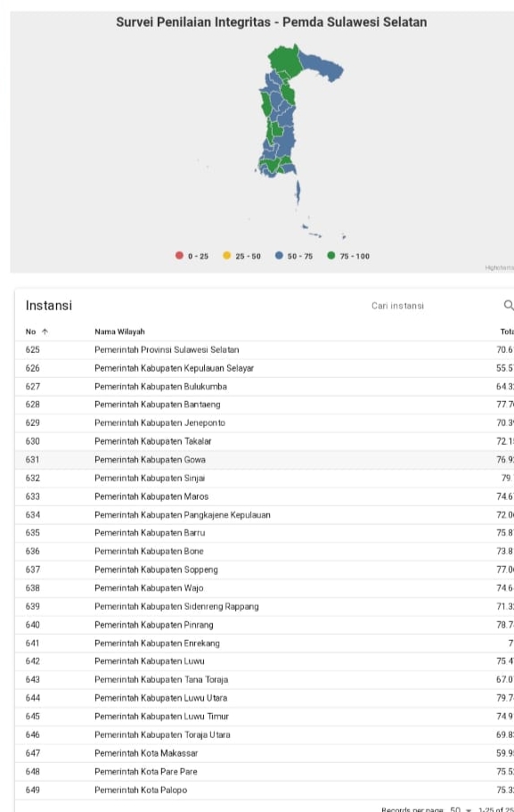Viewport: 514px width, 812px height.
Task: Select Pemerintah Kabupaten Luwu row
Action: [x=265, y=660]
